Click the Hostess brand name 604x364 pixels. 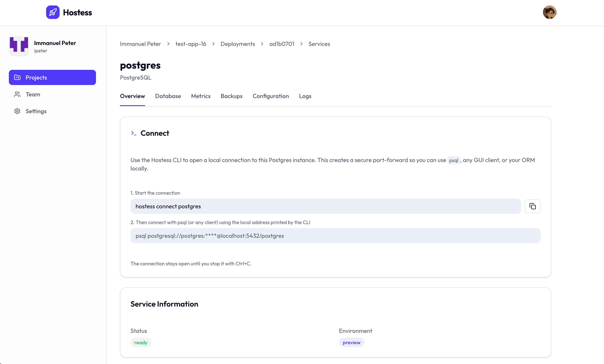77,12
